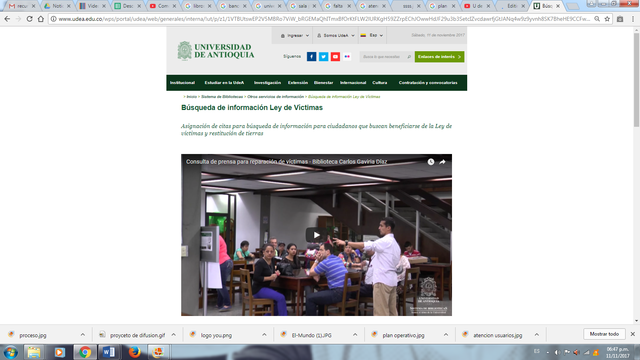Go to Inicio breadcrumb link
The image size is (640, 360).
191,97
